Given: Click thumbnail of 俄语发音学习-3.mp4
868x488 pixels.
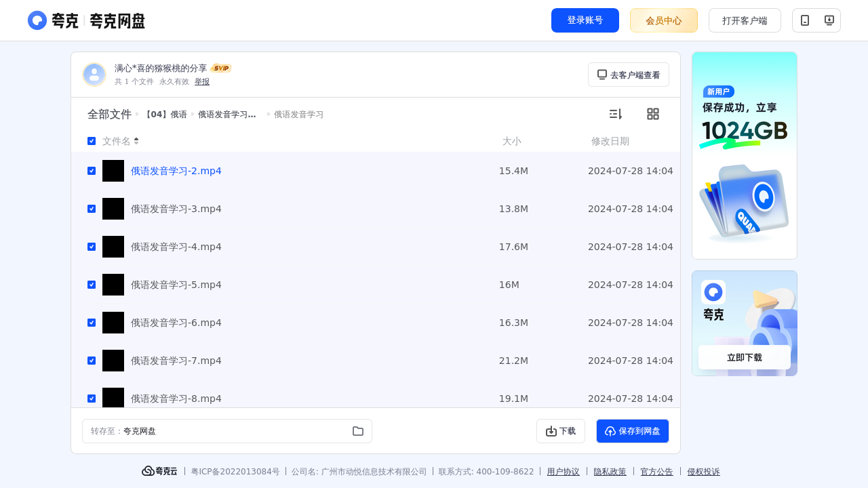Looking at the screenshot, I should pos(113,209).
